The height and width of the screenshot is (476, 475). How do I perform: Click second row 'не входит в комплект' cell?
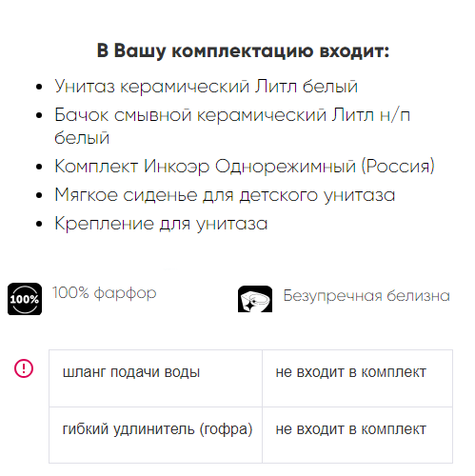(357, 435)
